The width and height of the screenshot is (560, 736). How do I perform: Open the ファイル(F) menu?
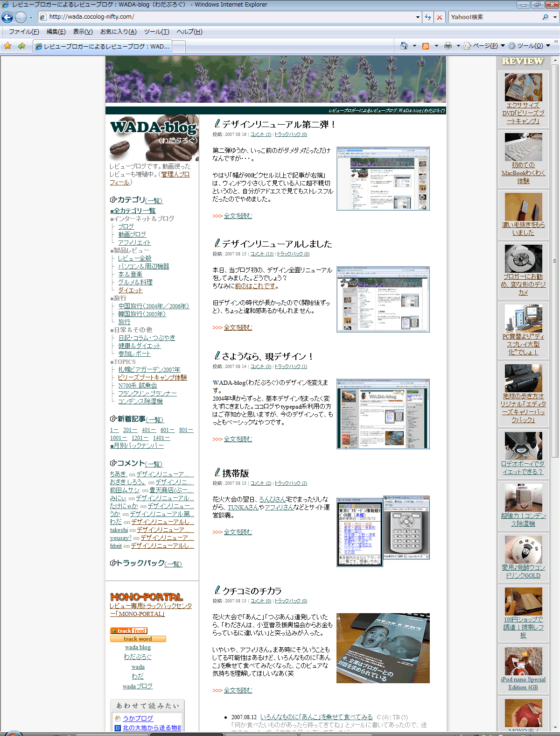(24, 32)
